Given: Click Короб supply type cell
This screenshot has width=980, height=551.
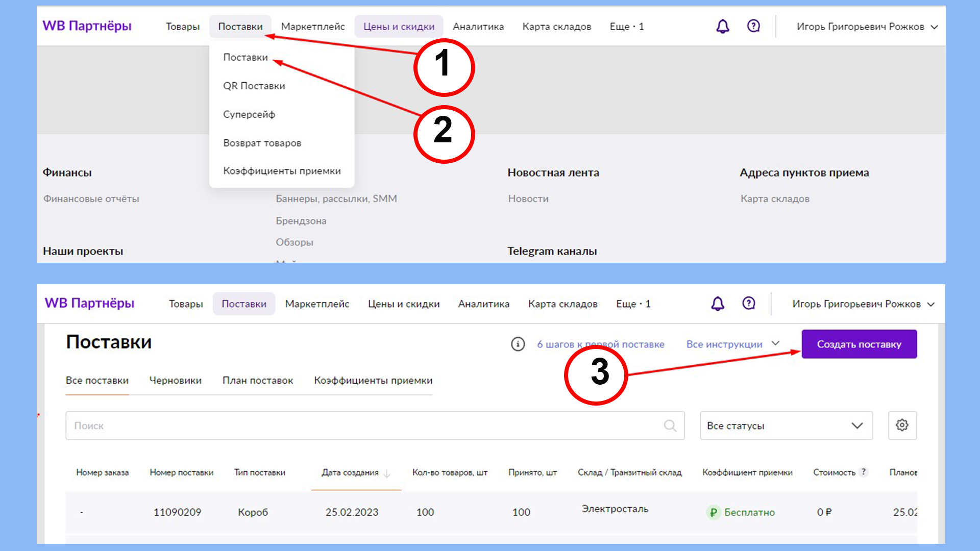Looking at the screenshot, I should tap(253, 512).
